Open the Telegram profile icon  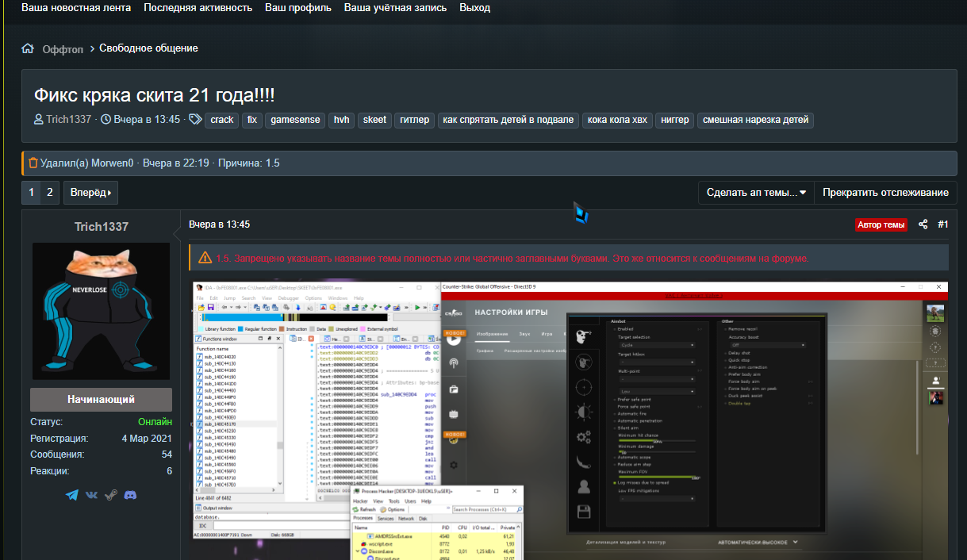(x=72, y=495)
